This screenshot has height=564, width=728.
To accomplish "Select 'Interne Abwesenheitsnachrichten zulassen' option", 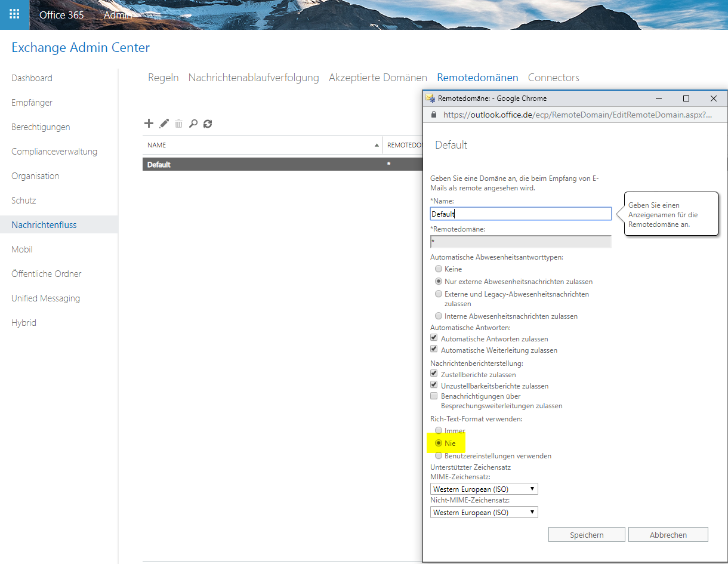I will click(x=439, y=316).
